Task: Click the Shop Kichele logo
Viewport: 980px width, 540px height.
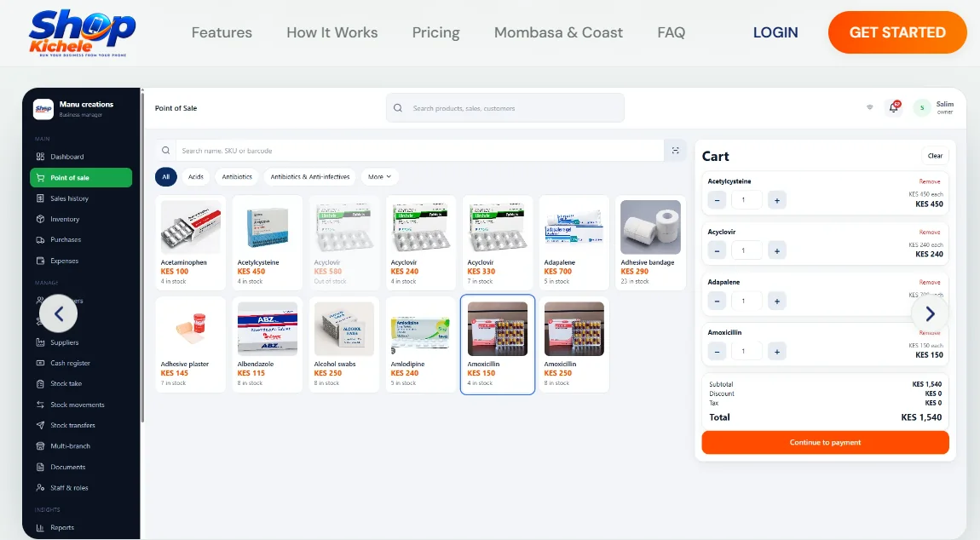Action: coord(82,32)
